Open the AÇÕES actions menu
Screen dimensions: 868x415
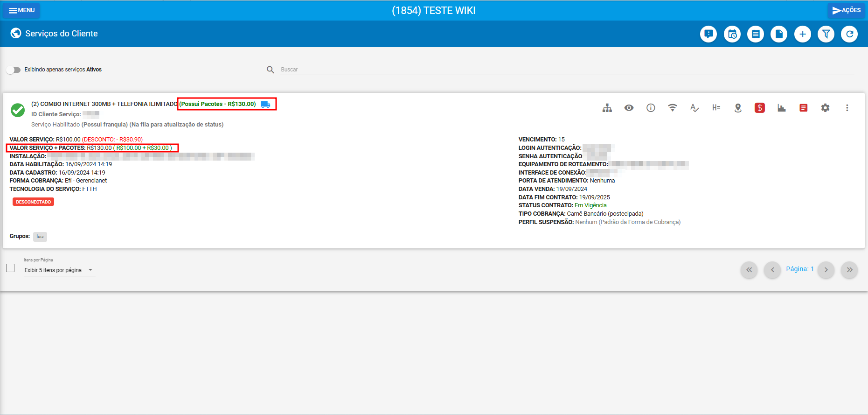pos(846,10)
